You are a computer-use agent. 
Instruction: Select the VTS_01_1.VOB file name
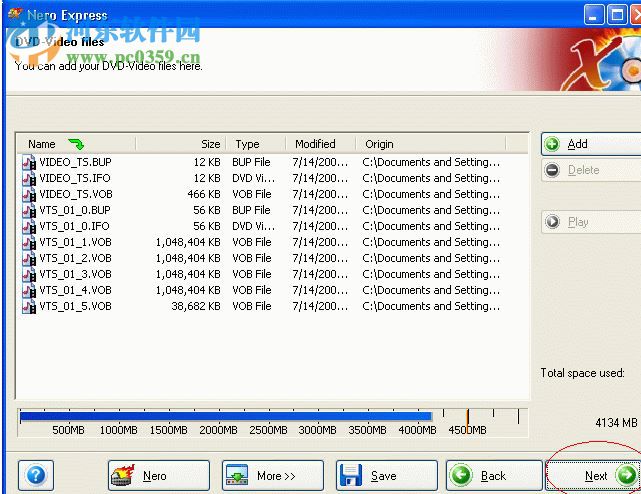pyautogui.click(x=75, y=243)
